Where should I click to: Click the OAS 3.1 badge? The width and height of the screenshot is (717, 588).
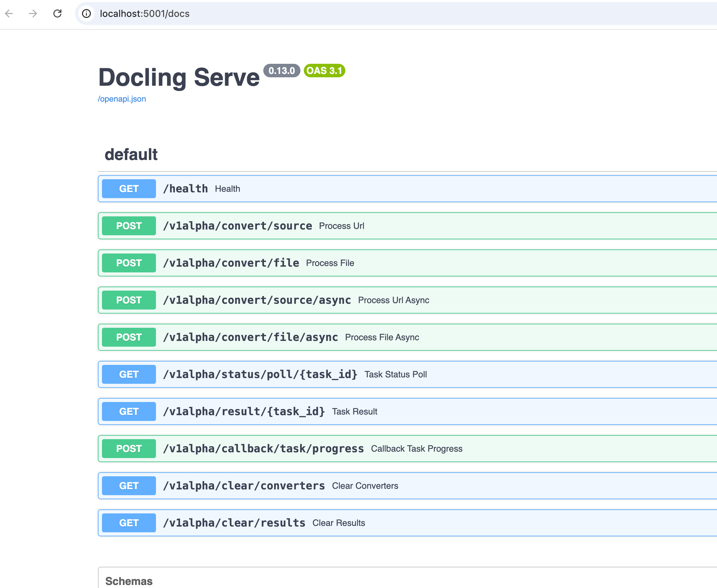(x=324, y=71)
